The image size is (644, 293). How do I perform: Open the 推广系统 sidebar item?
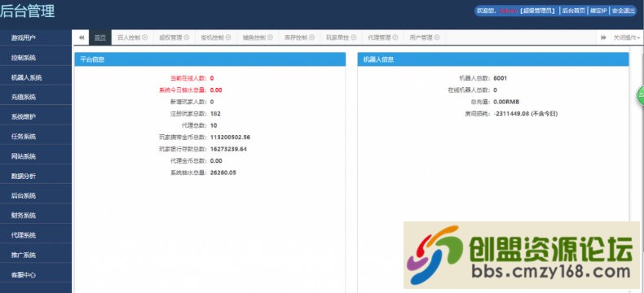(x=36, y=255)
